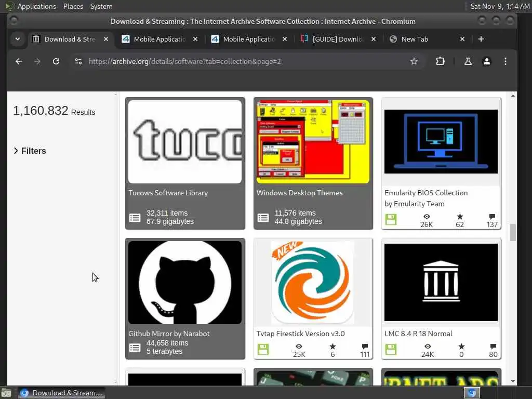
Task: Click views eye icon on Tvtap Firestick card
Action: pos(299,347)
